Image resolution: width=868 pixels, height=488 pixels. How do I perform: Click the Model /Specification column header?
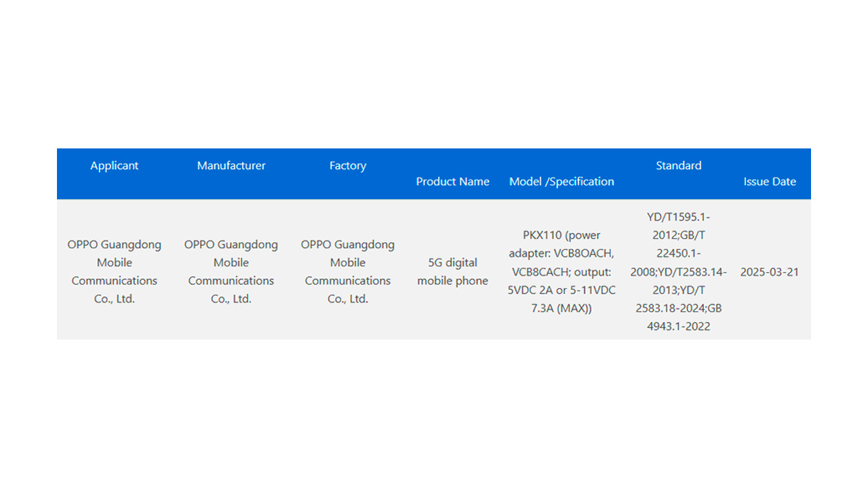(561, 182)
